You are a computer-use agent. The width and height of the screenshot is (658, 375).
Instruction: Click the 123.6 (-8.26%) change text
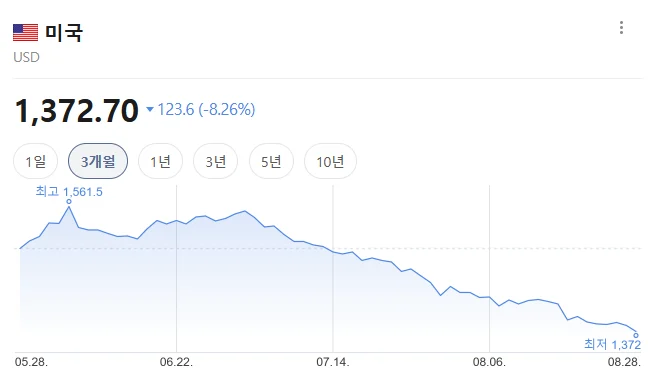[206, 109]
